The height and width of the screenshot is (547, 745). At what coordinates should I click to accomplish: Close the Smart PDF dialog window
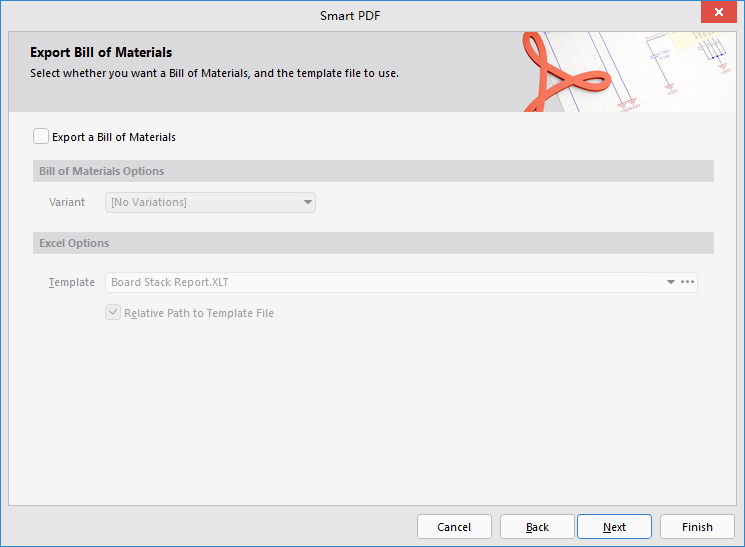click(x=718, y=15)
